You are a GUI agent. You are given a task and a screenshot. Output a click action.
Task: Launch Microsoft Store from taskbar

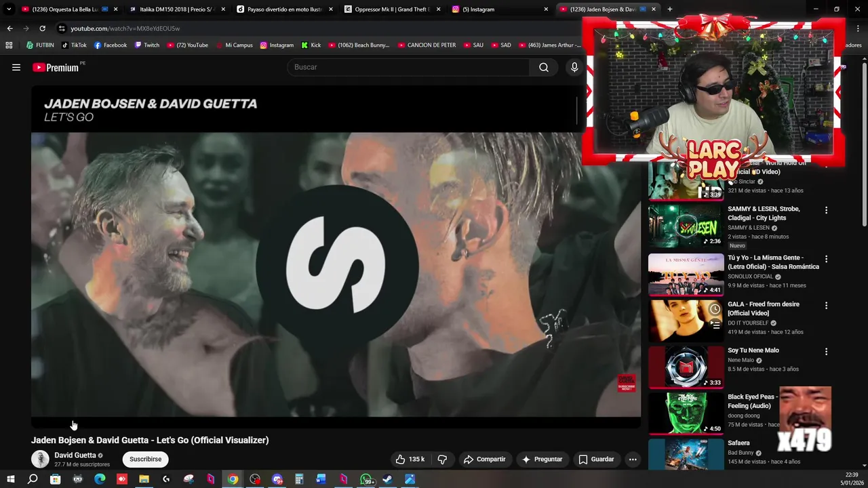[55, 479]
